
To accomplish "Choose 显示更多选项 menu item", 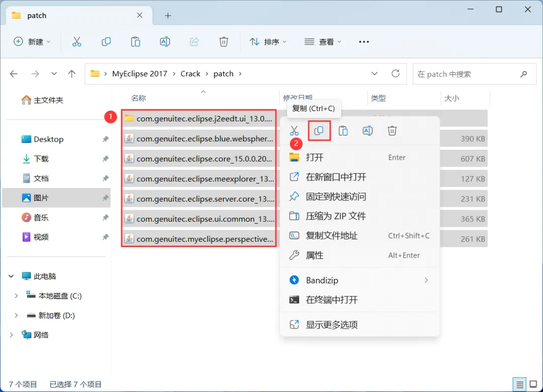I will [x=359, y=325].
